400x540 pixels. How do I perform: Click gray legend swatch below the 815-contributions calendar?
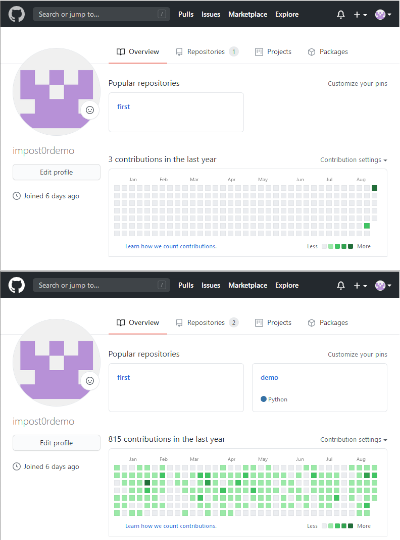pos(324,526)
